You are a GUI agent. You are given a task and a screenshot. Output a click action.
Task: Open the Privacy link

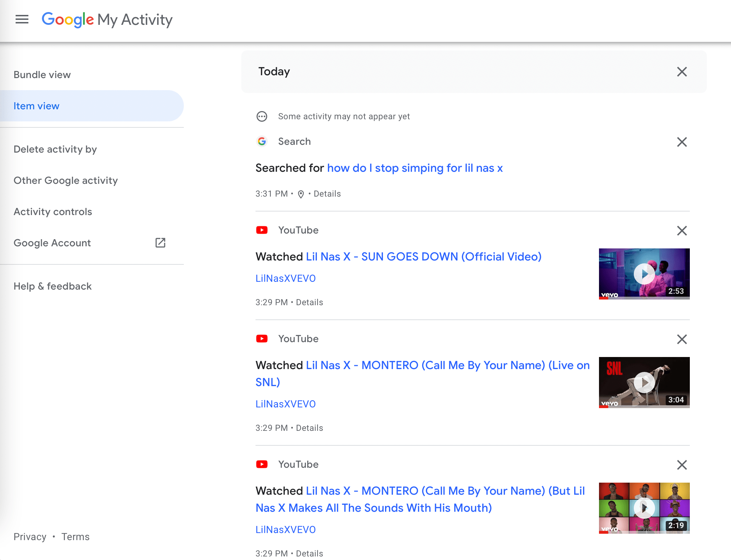tap(30, 537)
